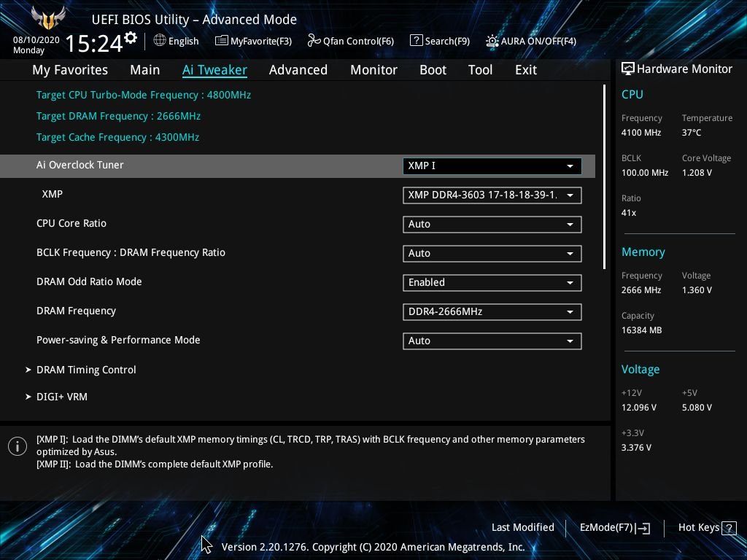The image size is (747, 560).
Task: Click the Hardware Monitor screen icon
Action: coord(628,69)
